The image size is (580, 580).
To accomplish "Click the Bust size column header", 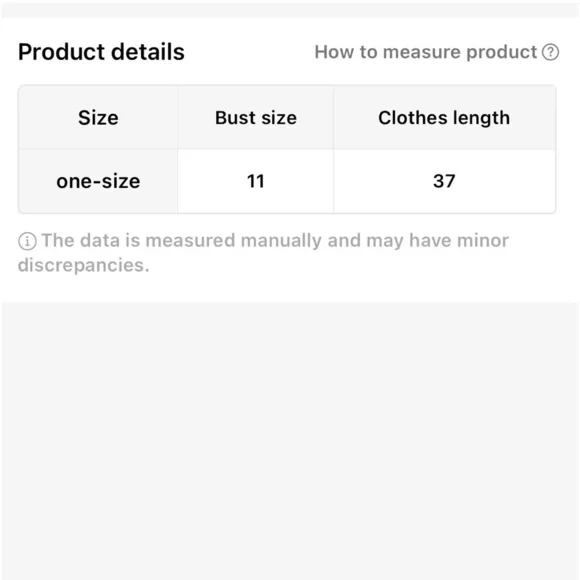I will [256, 118].
